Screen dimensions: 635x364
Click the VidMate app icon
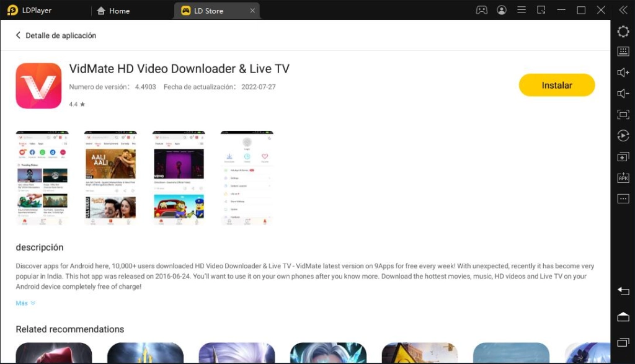coord(38,86)
